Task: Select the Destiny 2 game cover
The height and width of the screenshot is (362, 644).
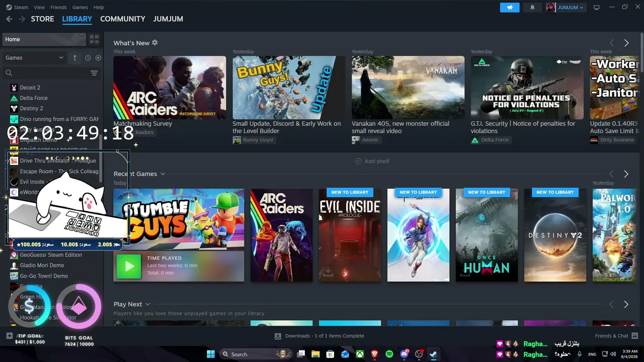Action: coord(555,235)
